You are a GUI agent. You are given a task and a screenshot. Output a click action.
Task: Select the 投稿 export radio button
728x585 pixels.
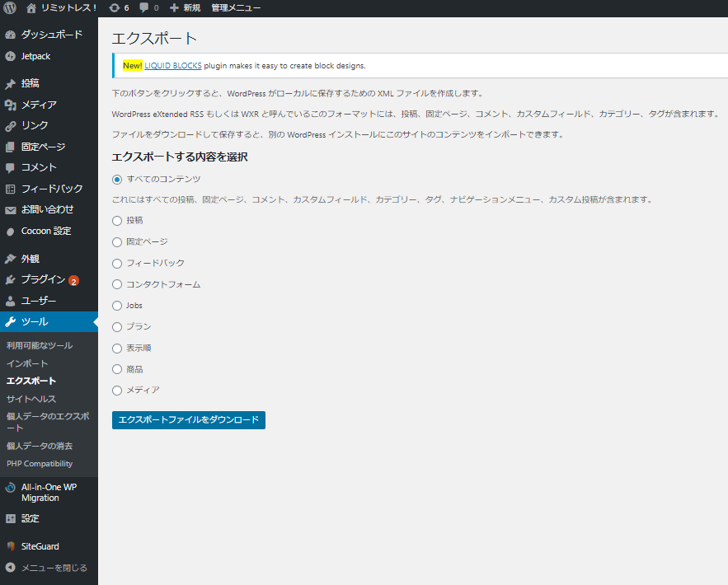117,221
